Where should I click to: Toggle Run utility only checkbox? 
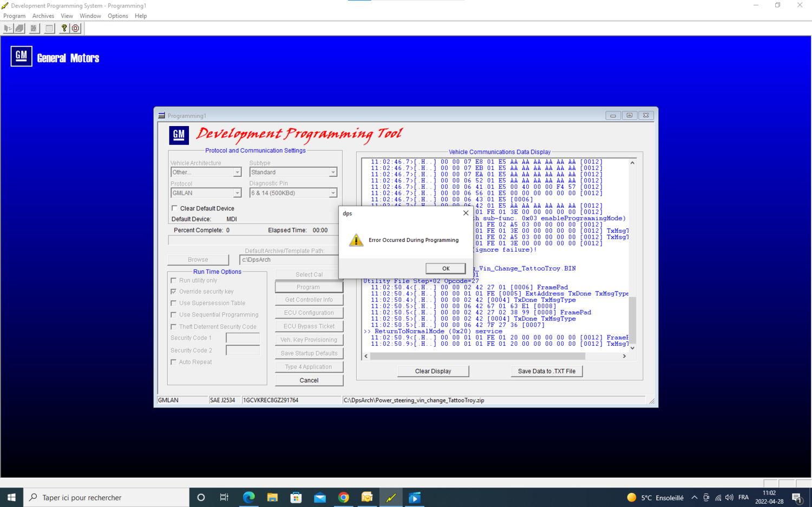(174, 280)
